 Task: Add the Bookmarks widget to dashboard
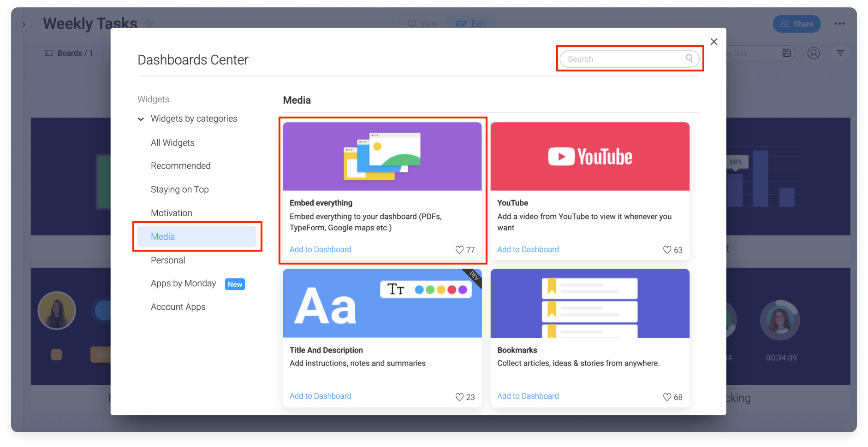tap(528, 396)
